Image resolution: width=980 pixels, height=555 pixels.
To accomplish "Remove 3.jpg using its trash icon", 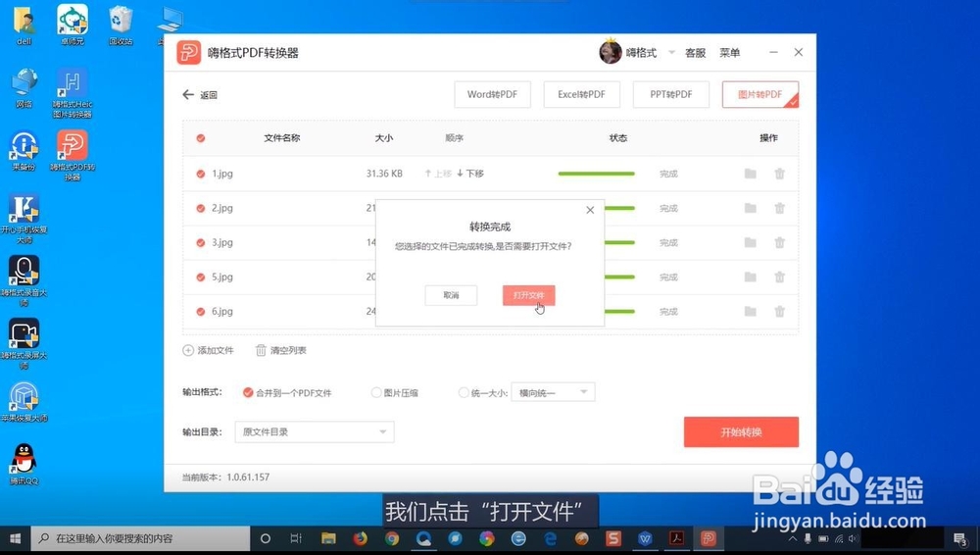I will (779, 242).
